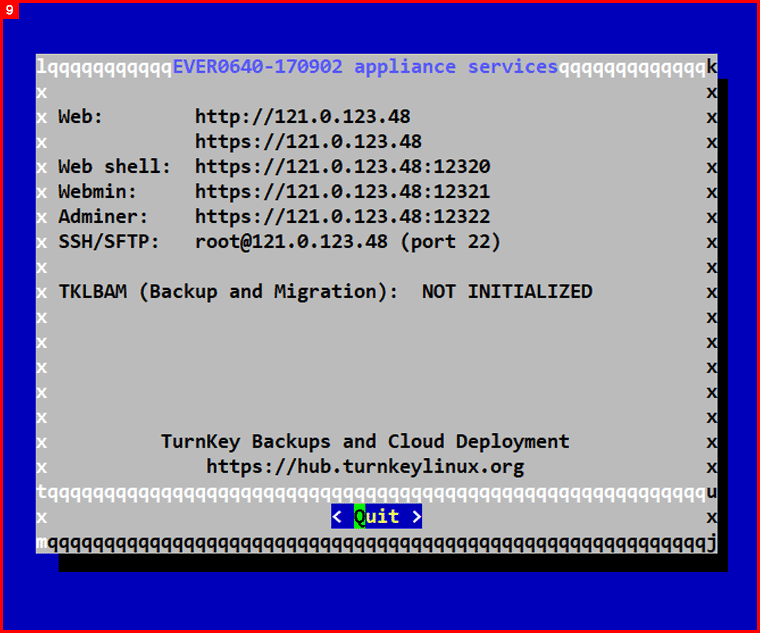The width and height of the screenshot is (760, 633).
Task: Open Adminer URL on port 12322
Action: [x=342, y=217]
